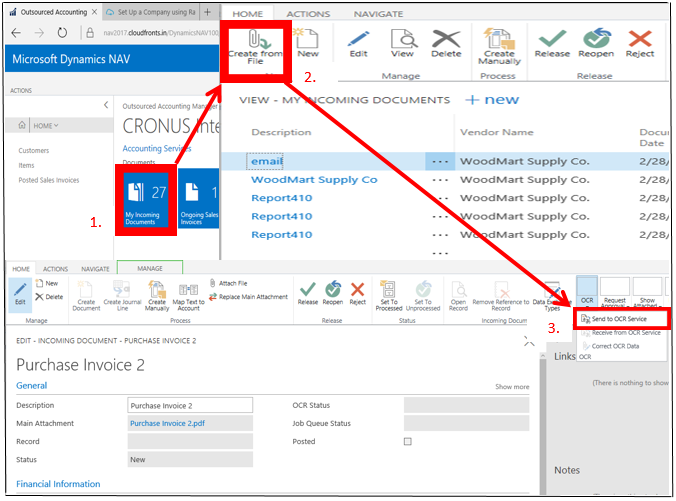676x501 pixels.
Task: Collapse the General section header
Action: pos(31,385)
